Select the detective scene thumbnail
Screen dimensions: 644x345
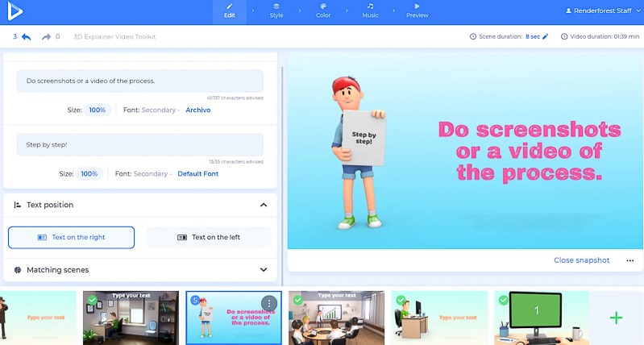(x=38, y=318)
